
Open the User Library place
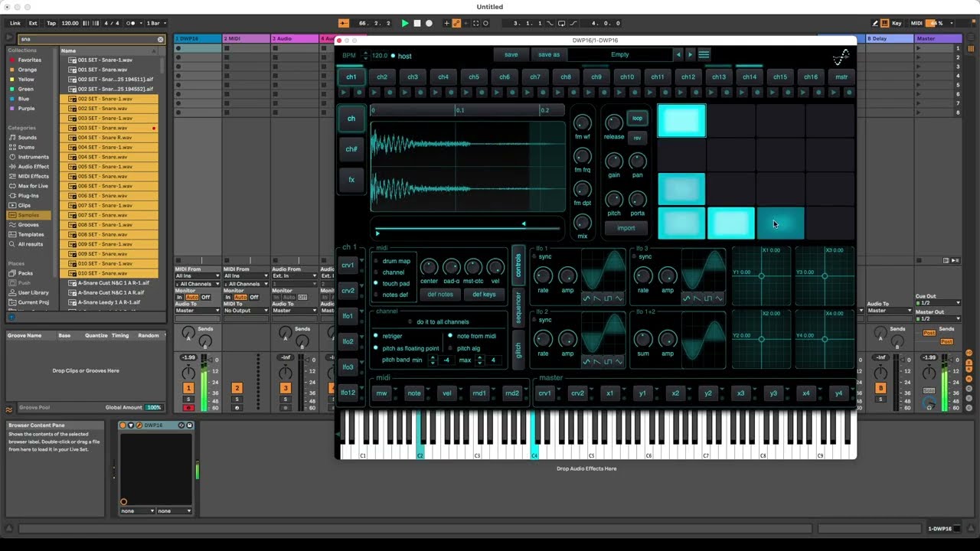tap(33, 292)
